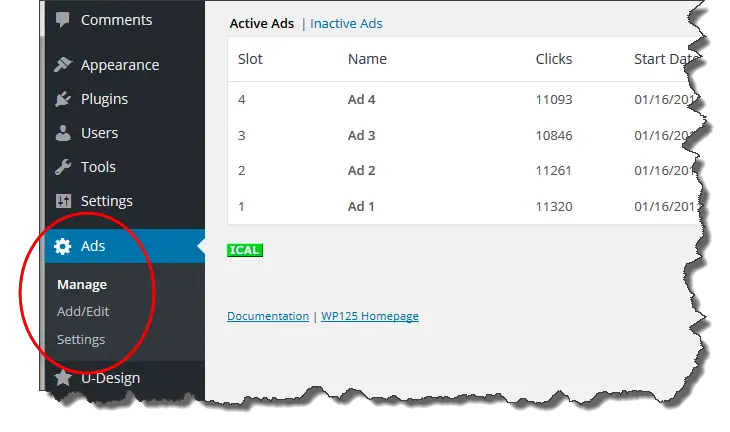730x432 pixels.
Task: Click the Clicks column header
Action: [x=554, y=59]
